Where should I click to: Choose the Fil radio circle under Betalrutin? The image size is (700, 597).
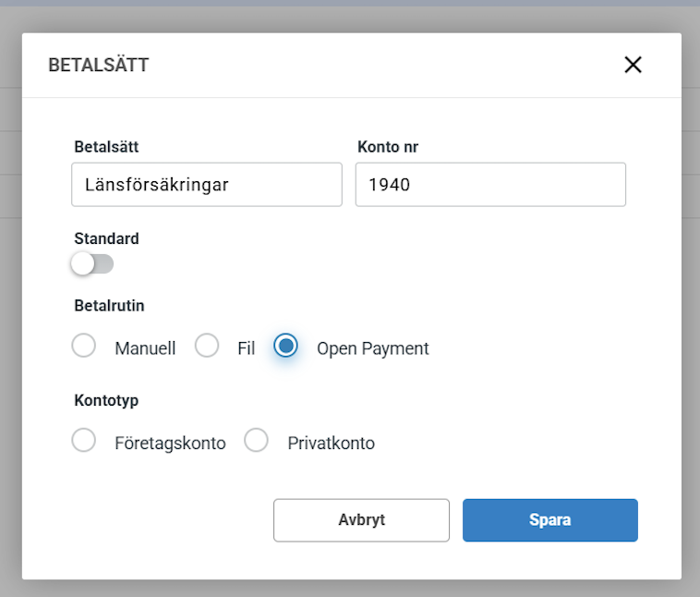click(207, 346)
